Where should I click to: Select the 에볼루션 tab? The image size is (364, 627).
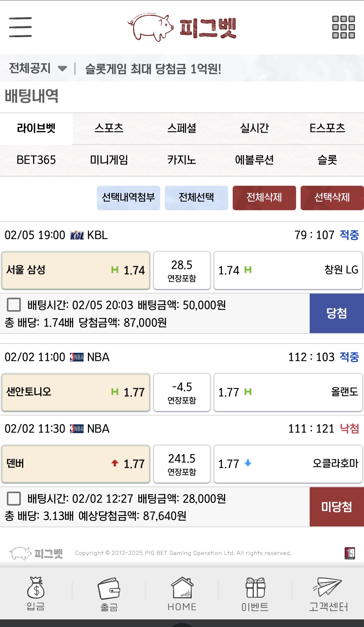[x=254, y=160]
